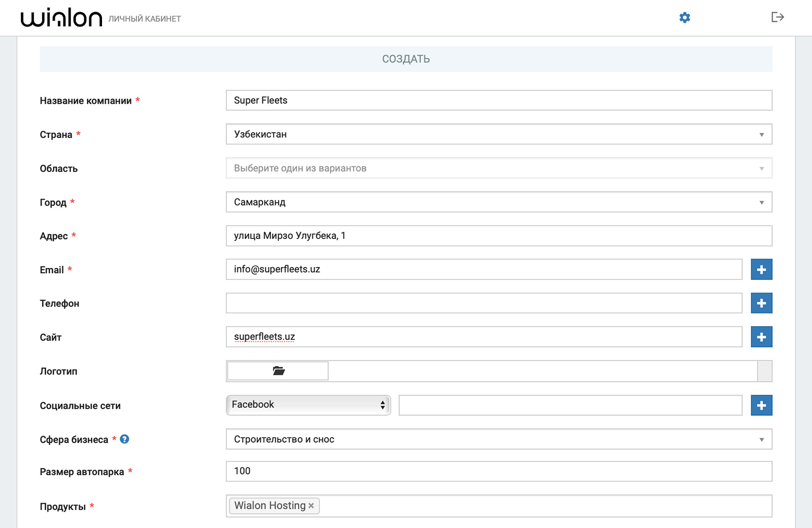Image resolution: width=812 pixels, height=528 pixels.
Task: Click the Личный кабинет header label
Action: [x=145, y=19]
